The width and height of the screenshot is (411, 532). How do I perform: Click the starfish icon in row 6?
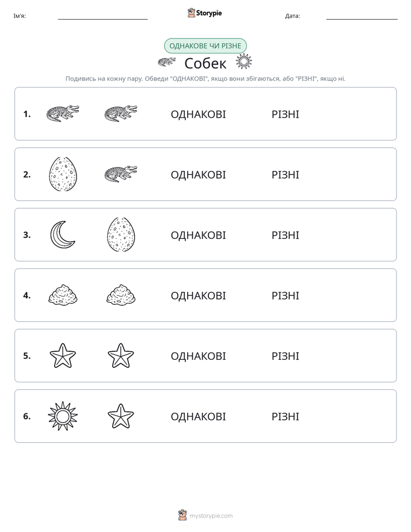tap(121, 416)
